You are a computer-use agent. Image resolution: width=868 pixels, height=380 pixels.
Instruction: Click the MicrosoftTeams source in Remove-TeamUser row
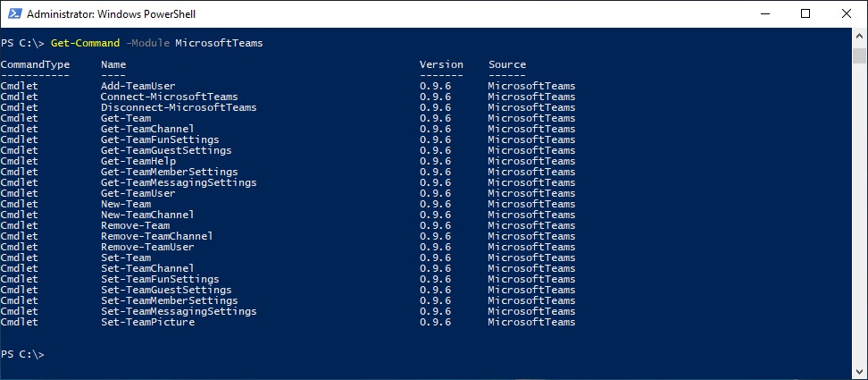click(x=531, y=247)
